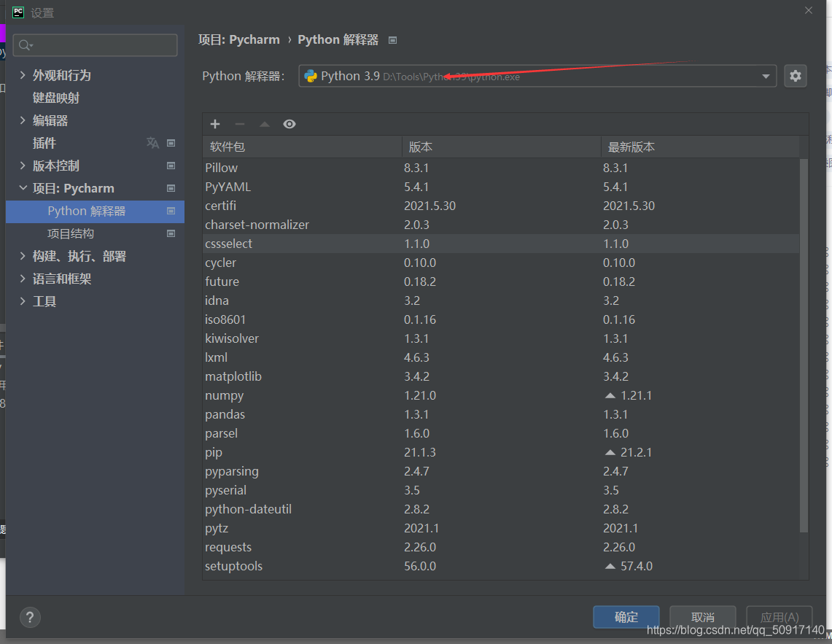Close the settings dialog
This screenshot has height=644, width=832.
click(x=809, y=11)
